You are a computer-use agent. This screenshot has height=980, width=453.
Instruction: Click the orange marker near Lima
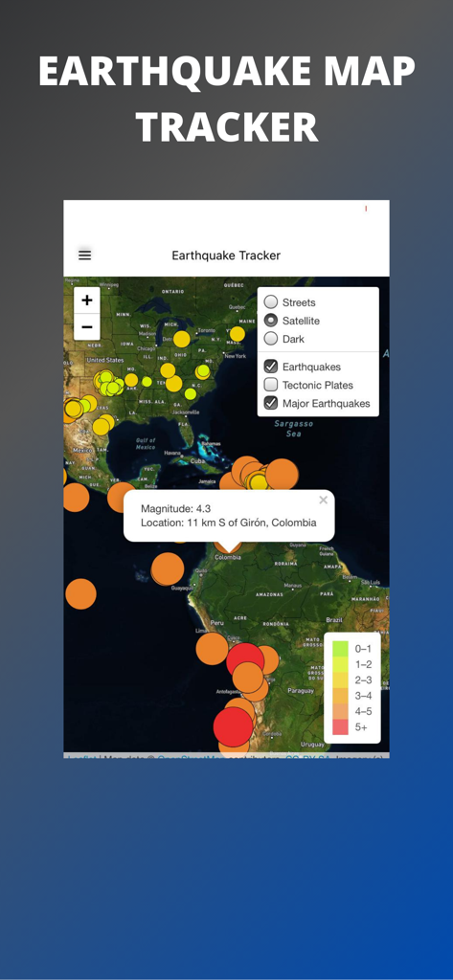tap(212, 648)
